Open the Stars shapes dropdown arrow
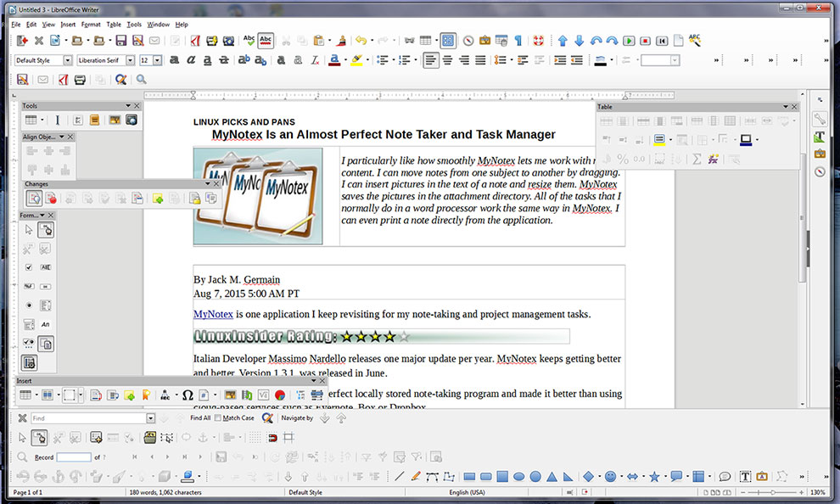This screenshot has width=840, height=504. pos(664,476)
